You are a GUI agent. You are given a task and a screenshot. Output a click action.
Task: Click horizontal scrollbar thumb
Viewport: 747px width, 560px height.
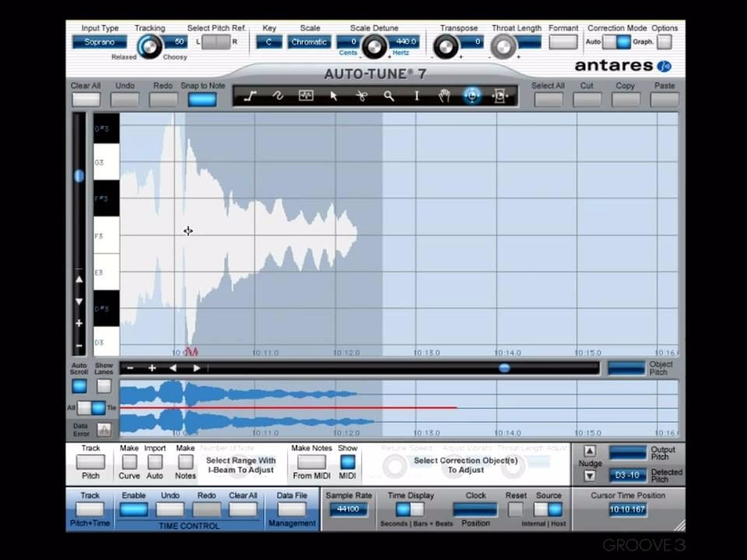(x=504, y=368)
